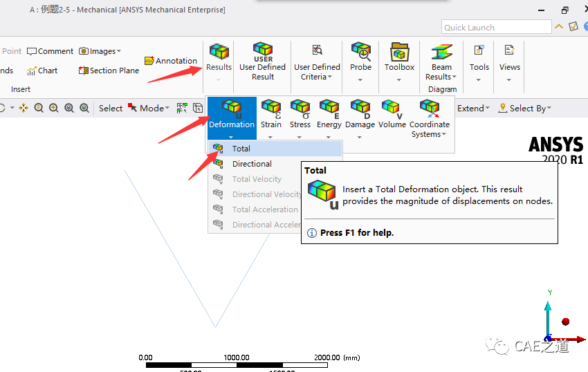The image size is (588, 372).
Task: Click the red sphere on the triad
Action: [565, 322]
